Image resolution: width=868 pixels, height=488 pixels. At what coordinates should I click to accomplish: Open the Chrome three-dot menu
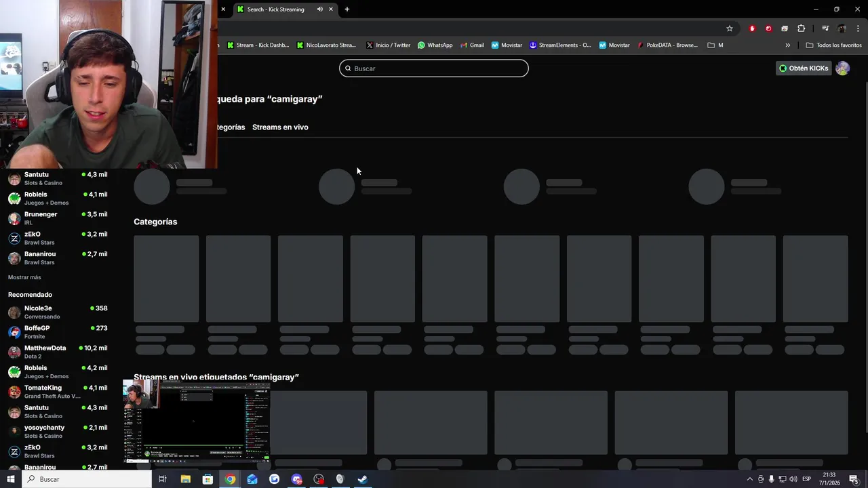pyautogui.click(x=858, y=28)
